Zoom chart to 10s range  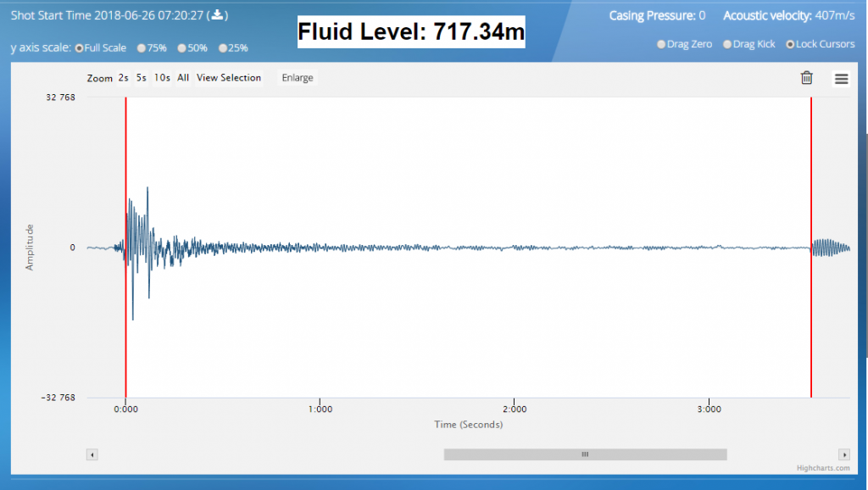[162, 78]
